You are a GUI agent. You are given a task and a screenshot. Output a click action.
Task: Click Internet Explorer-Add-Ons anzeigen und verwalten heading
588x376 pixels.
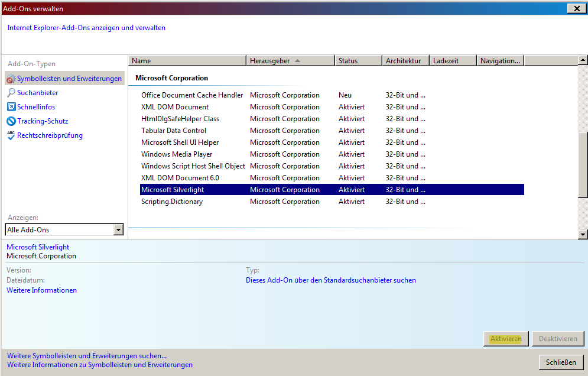(86, 28)
